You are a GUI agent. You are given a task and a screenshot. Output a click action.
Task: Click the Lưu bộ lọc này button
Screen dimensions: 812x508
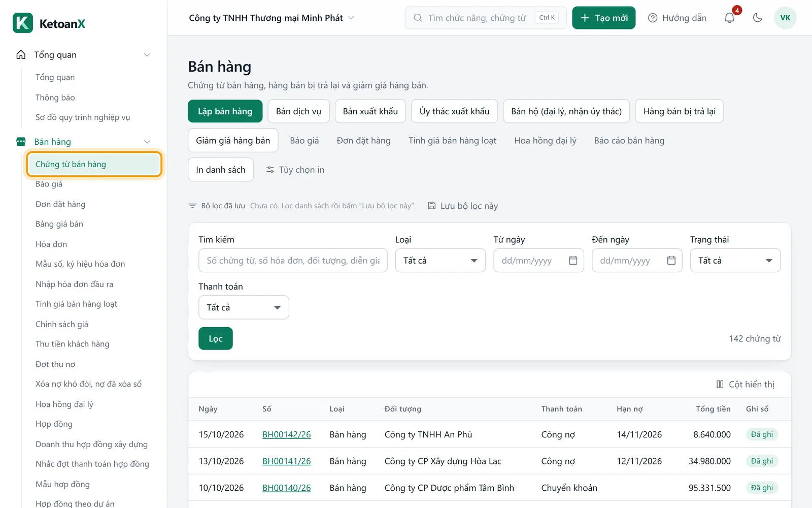point(463,206)
